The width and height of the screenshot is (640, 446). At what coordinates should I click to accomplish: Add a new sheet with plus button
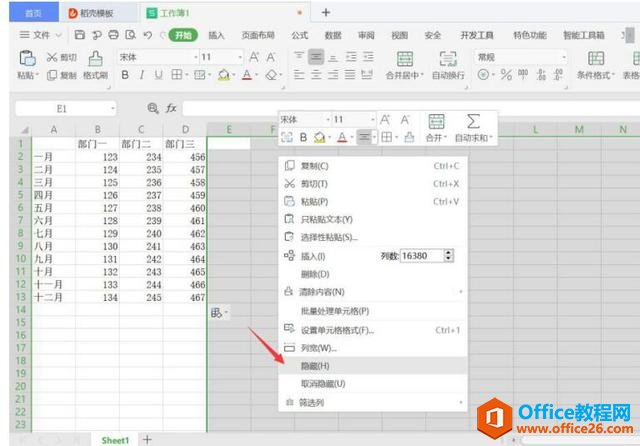pyautogui.click(x=147, y=439)
